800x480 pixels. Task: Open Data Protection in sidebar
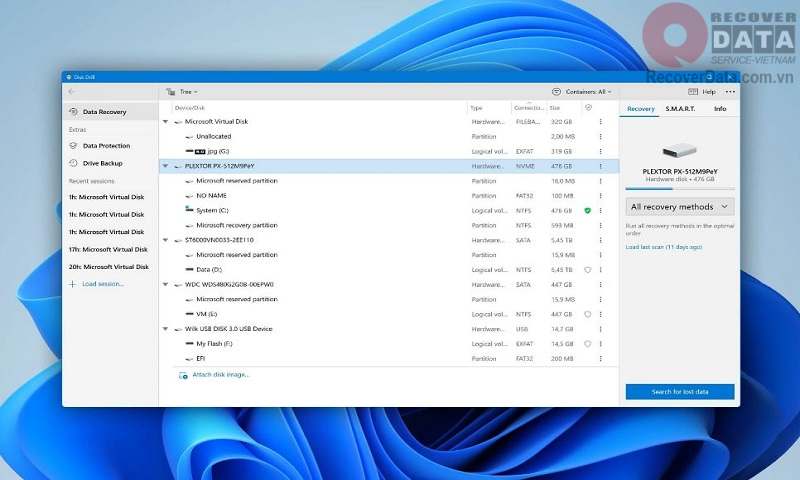(106, 146)
